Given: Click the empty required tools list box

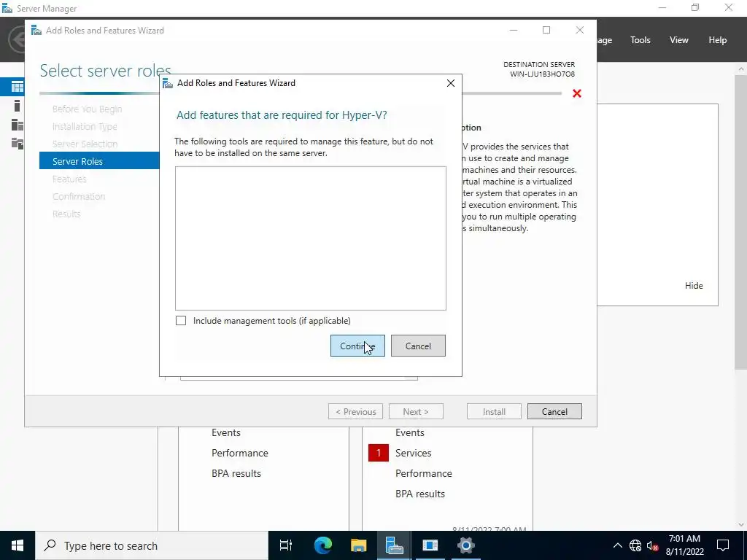Looking at the screenshot, I should (x=311, y=238).
